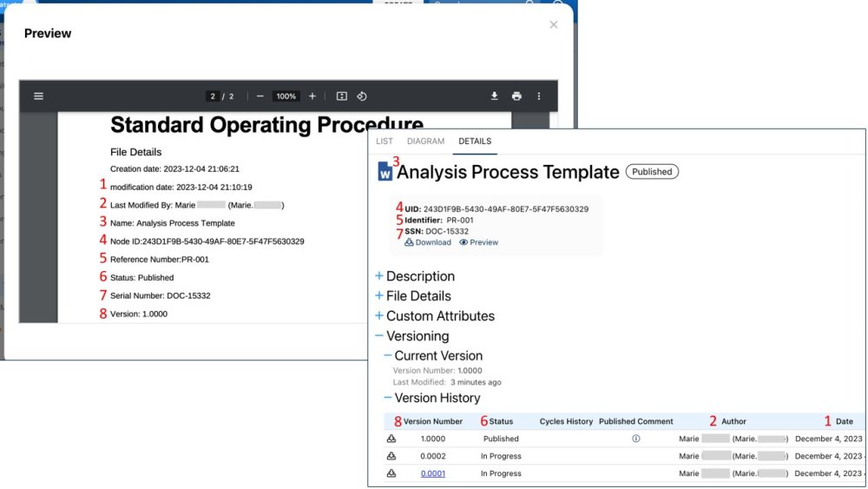
Task: Click the Word document icon beside title
Action: pos(385,172)
